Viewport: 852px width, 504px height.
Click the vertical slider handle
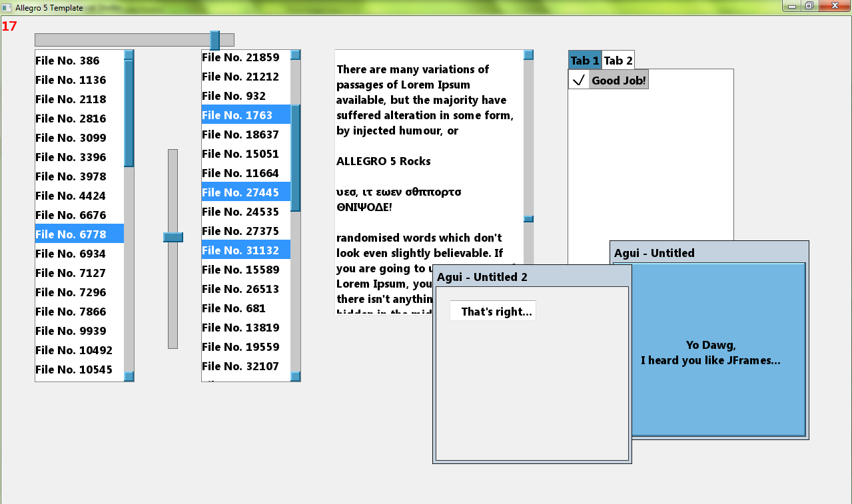[x=173, y=237]
